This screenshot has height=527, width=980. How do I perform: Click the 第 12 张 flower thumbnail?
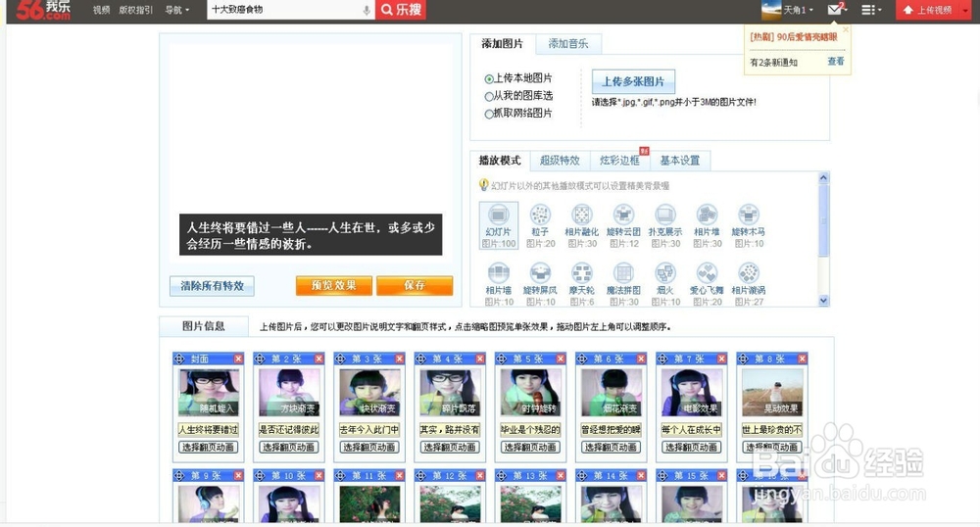(450, 503)
